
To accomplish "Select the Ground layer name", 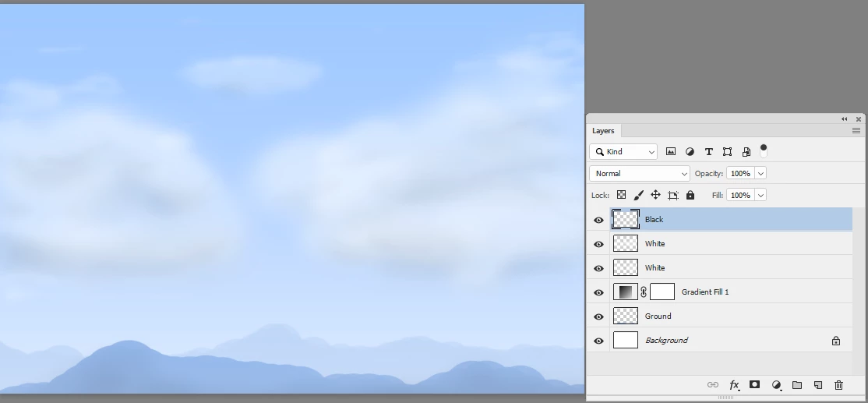I will (658, 316).
